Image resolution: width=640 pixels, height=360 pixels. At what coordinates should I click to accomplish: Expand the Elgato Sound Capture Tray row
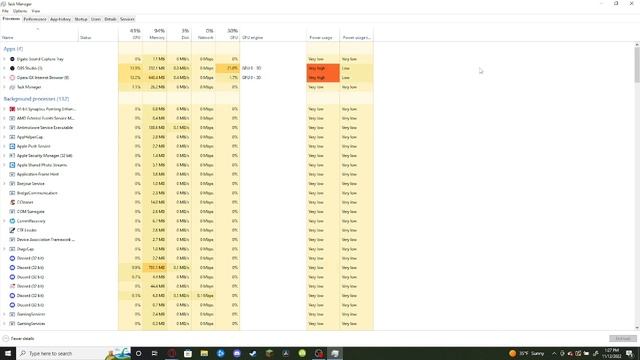4,59
